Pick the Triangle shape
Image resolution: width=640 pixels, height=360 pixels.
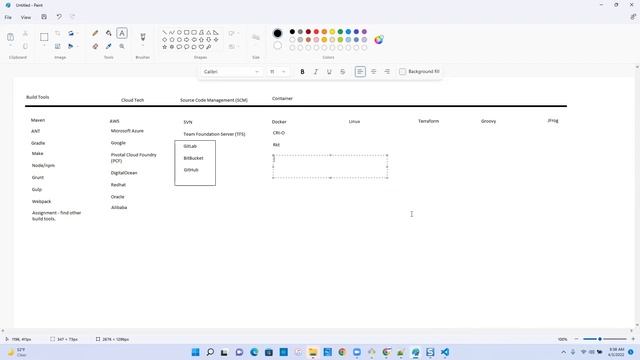[209, 32]
